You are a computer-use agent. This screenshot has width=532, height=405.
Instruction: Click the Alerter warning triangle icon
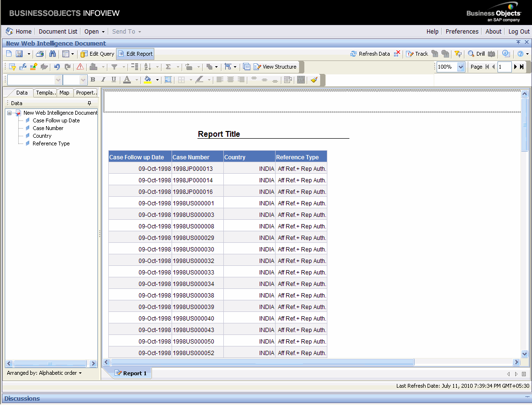coord(80,67)
